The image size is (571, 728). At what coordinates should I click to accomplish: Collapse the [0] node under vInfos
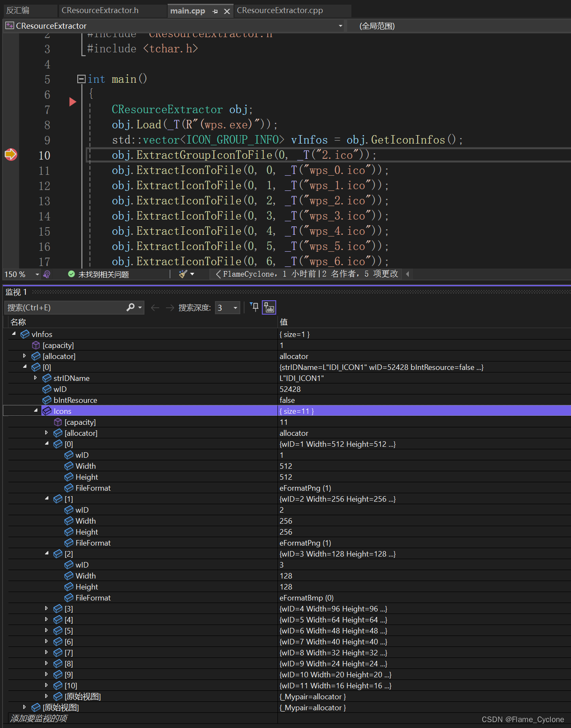point(24,367)
